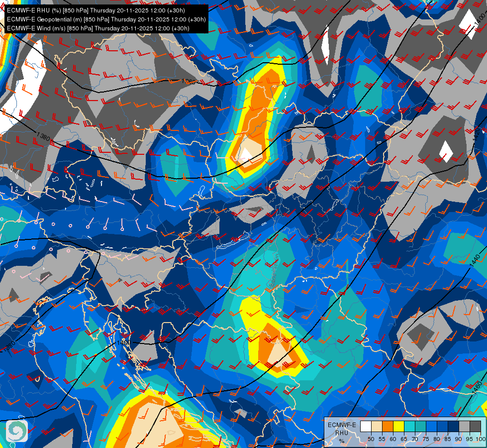Click the ECMWF-E label in the legend
Screen dimensions: 487x448
(x=342, y=425)
